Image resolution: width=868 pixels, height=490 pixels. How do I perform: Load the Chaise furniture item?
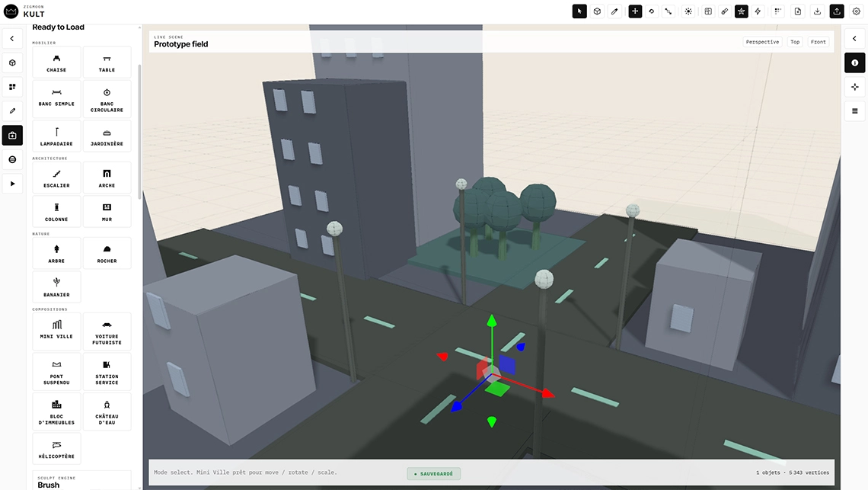click(x=56, y=62)
